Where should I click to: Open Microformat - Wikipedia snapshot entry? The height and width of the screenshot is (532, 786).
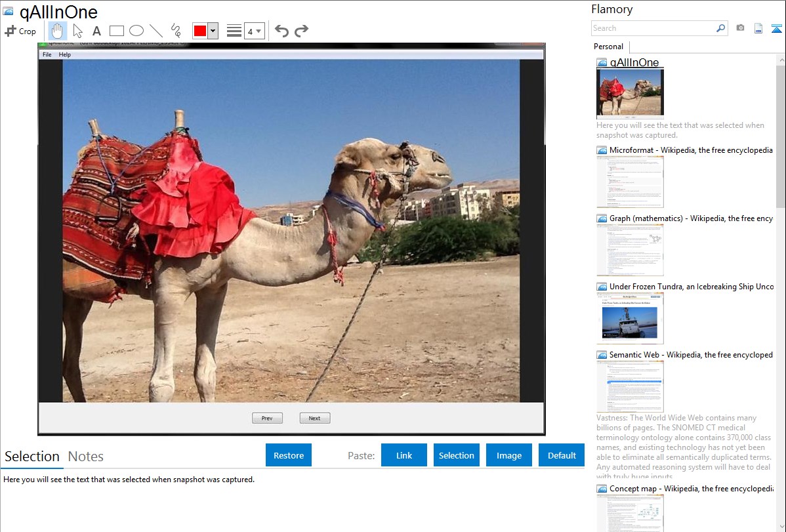(691, 150)
